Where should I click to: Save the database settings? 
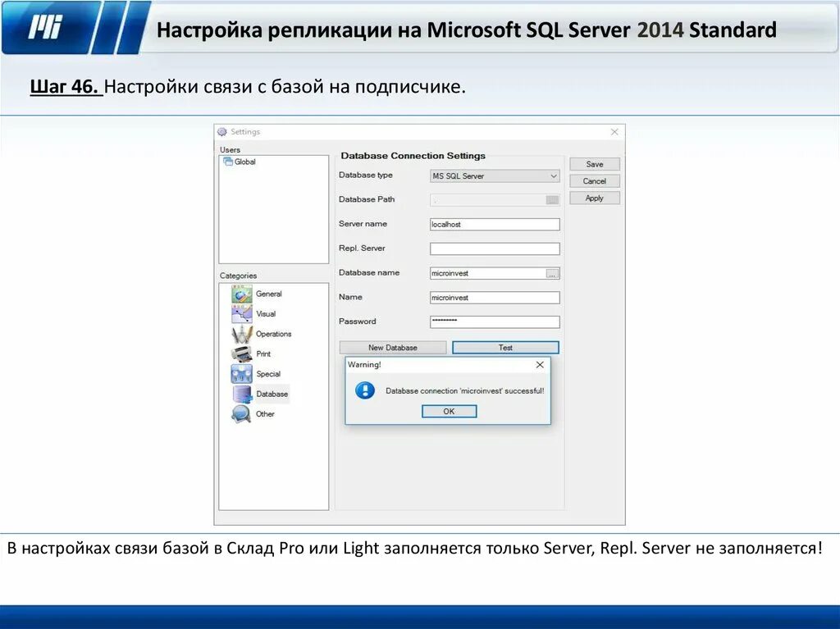coord(595,164)
